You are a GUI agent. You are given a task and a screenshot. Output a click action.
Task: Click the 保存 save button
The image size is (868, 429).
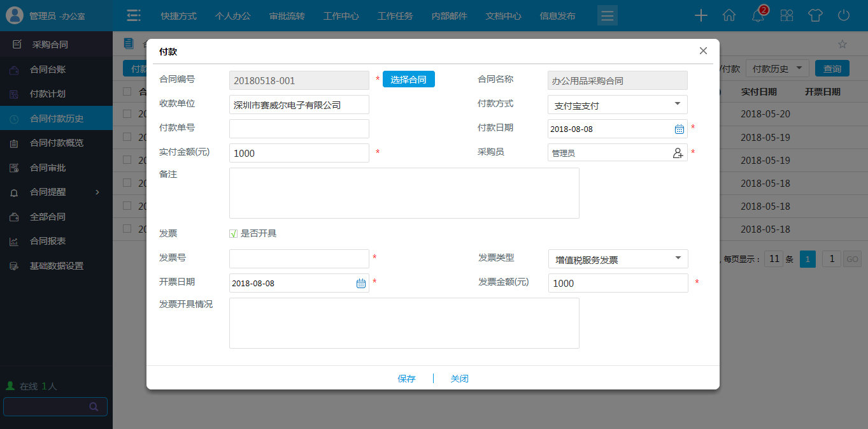(x=406, y=378)
